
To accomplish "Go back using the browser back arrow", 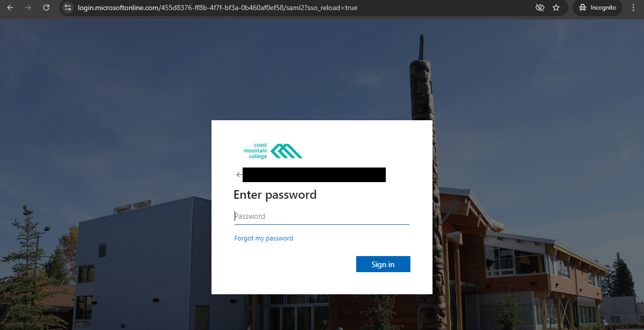I will click(10, 8).
